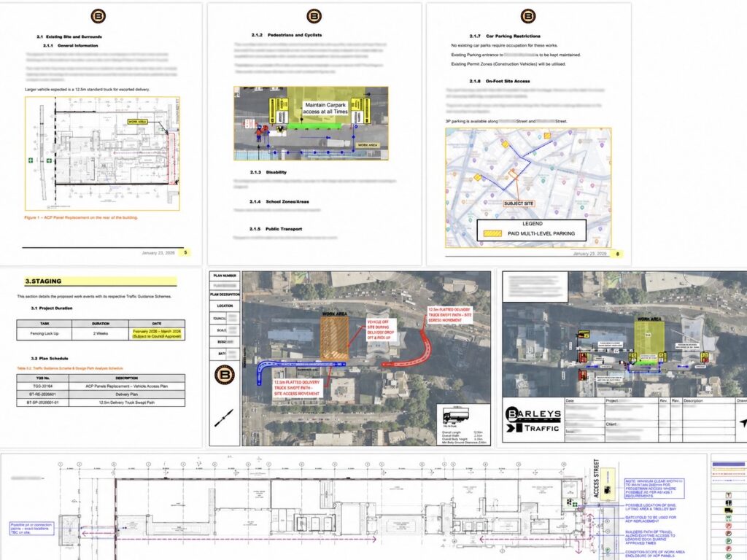Click B logo above Pedestrians and Cyclists heading
Viewport: 747px width, 560px height.
(314, 16)
